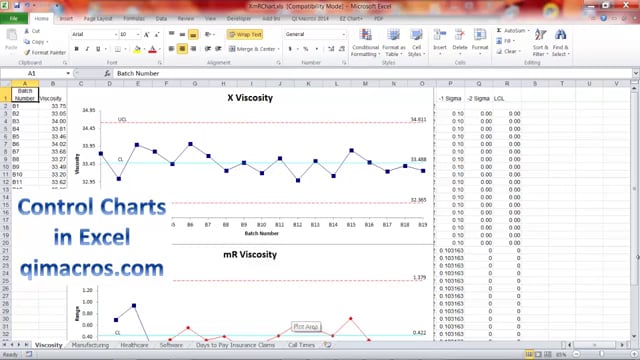Screen dimensions: 640x360
Task: Apply yellow Fill Color bucket
Action: [x=137, y=49]
